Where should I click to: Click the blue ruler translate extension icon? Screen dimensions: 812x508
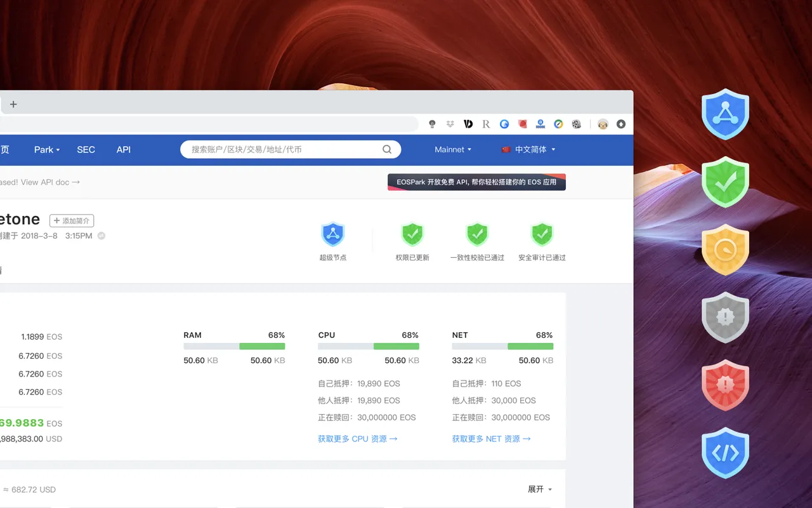[x=540, y=124]
